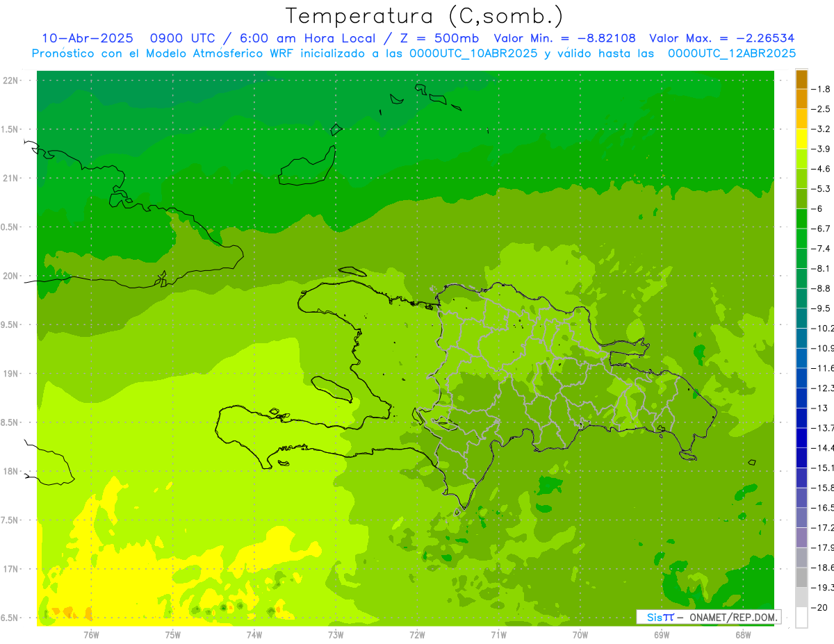Click the -3.9 value on the color scale
This screenshot has height=644, width=834.
pyautogui.click(x=821, y=149)
